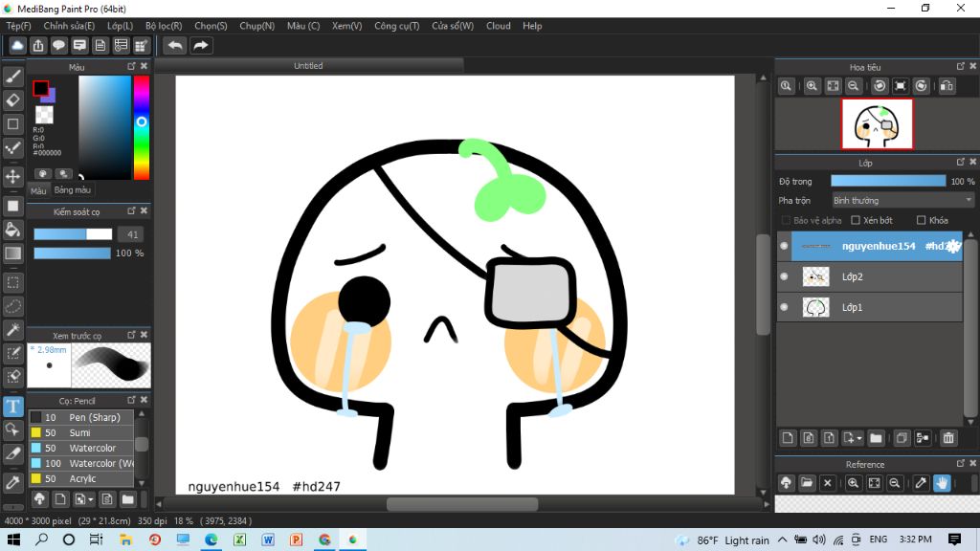The image size is (980, 551).
Task: Pick a hue on the rainbow bar
Action: pyautogui.click(x=142, y=128)
